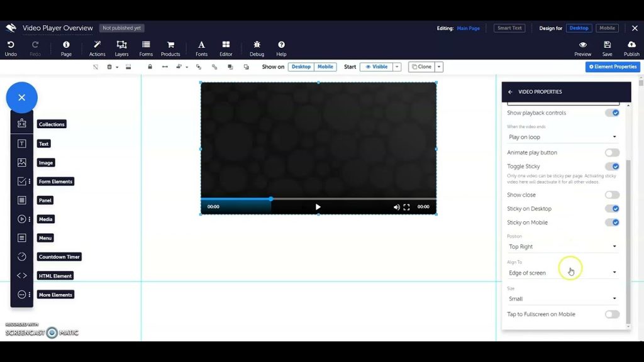Click the Save icon
The image size is (644, 362).
pyautogui.click(x=607, y=45)
